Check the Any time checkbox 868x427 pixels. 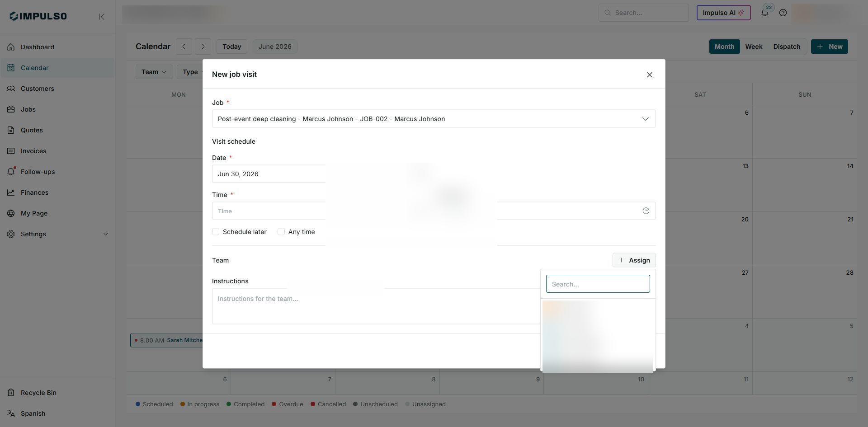click(281, 232)
